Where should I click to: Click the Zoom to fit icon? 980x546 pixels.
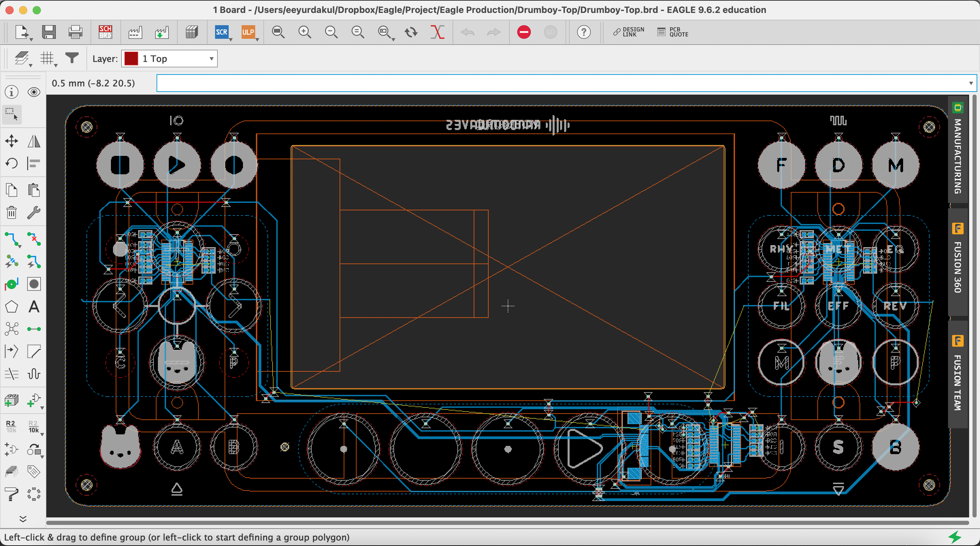click(x=278, y=32)
